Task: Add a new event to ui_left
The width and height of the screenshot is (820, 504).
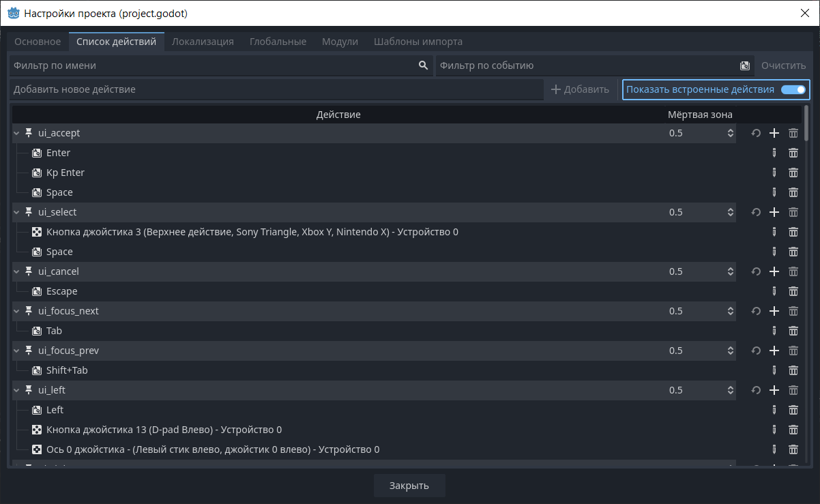Action: 774,390
